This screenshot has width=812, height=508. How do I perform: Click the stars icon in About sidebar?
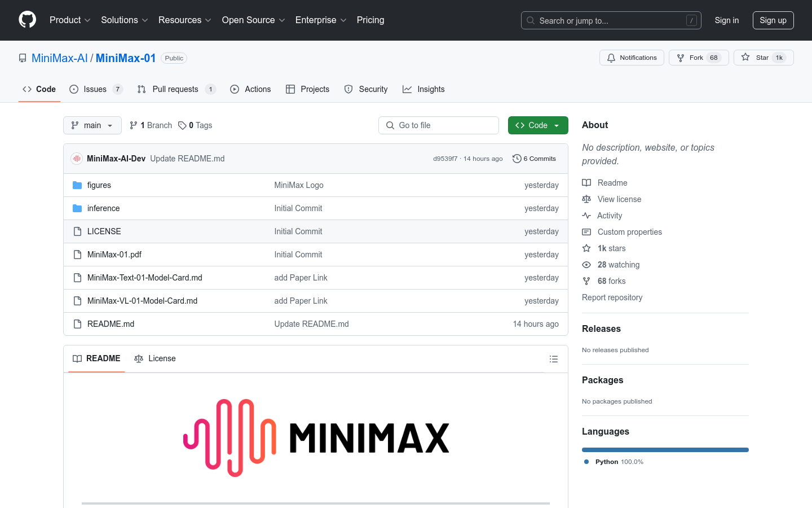(586, 248)
